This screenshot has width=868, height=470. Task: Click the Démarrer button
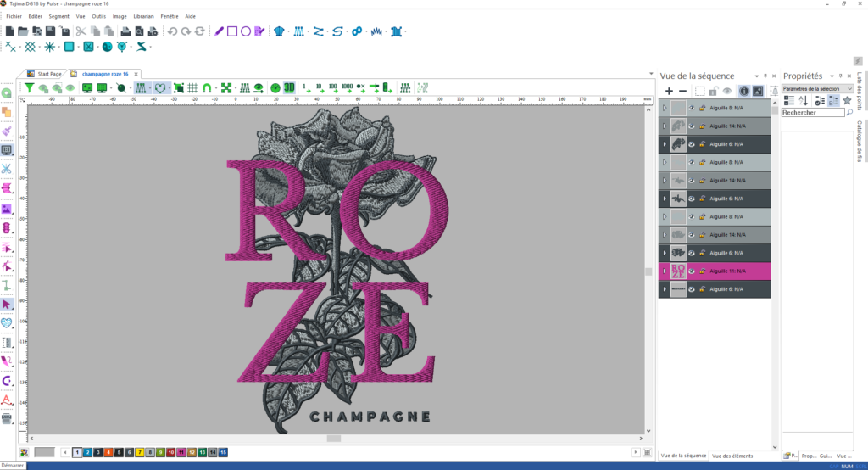pos(13,466)
